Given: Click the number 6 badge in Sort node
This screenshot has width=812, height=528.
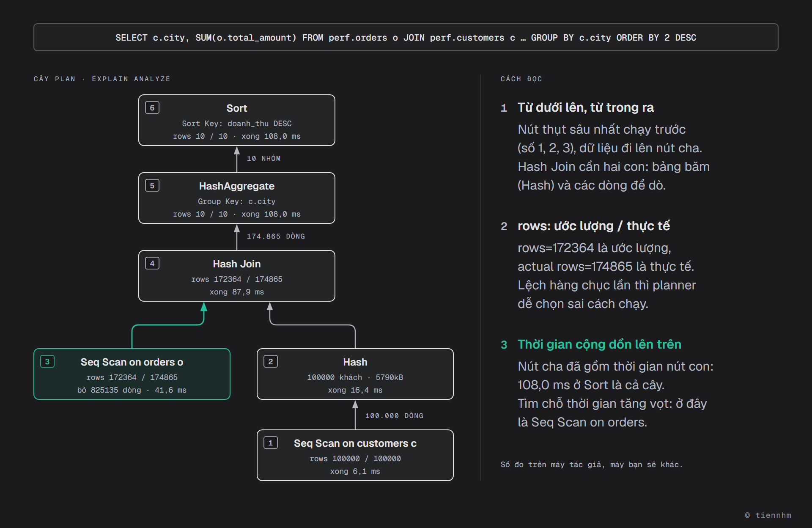Looking at the screenshot, I should point(152,107).
